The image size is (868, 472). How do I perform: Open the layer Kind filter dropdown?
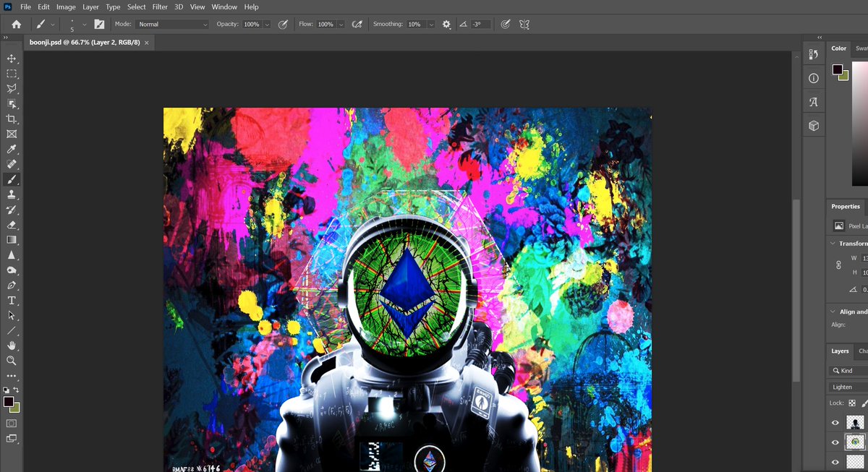(848, 370)
